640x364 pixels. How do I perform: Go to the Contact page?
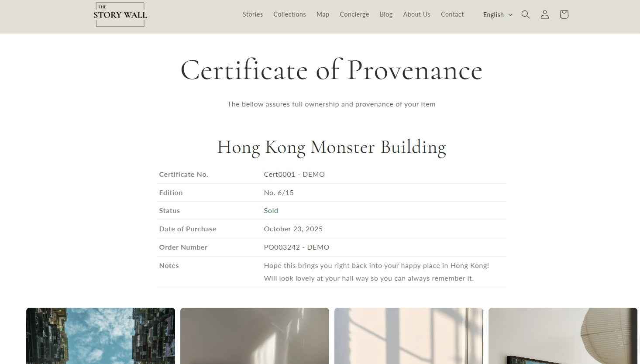click(452, 14)
